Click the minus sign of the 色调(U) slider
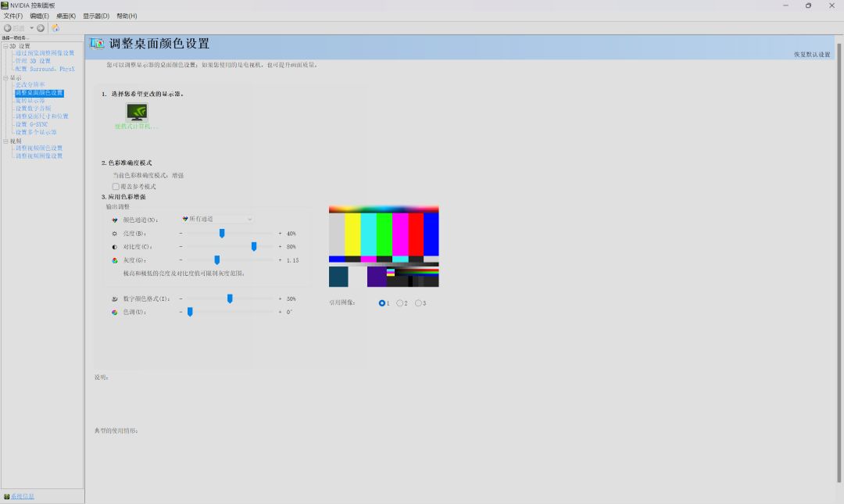 click(181, 312)
